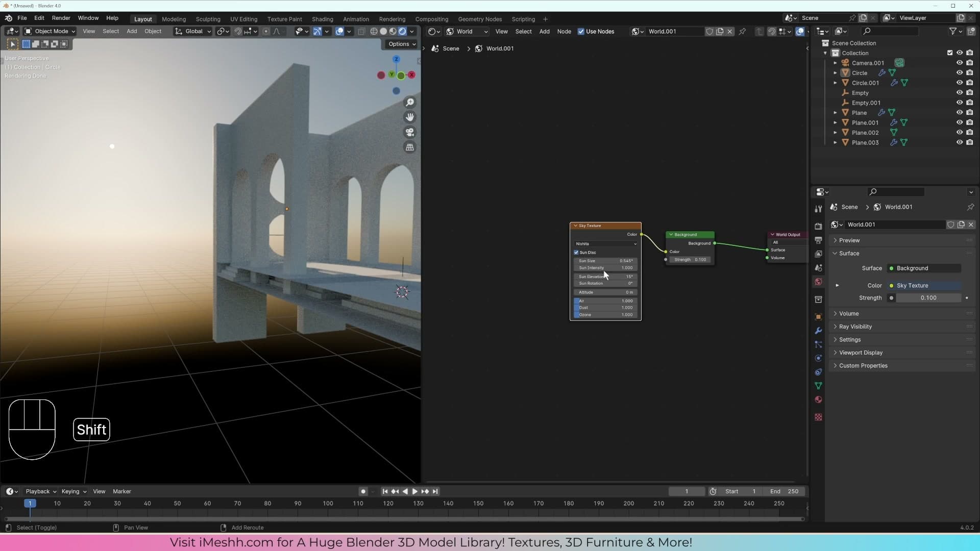
Task: Open the Global transform orientation dropdown
Action: coord(193,32)
